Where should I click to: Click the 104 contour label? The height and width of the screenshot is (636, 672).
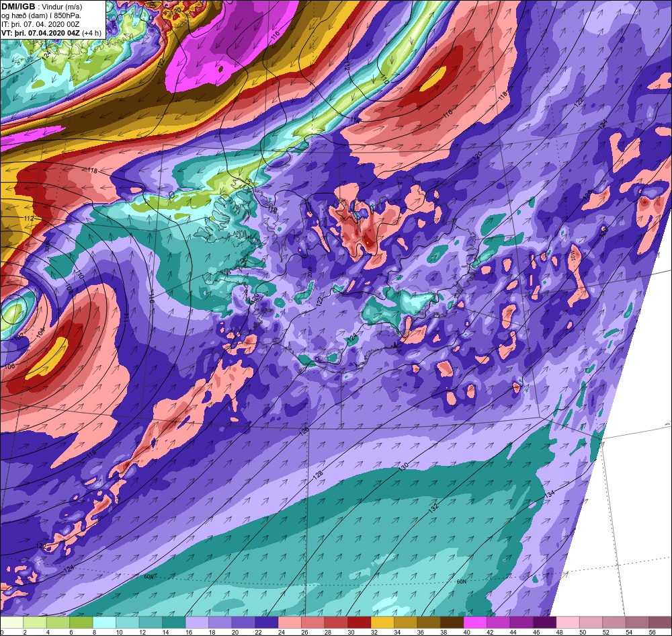[x=40, y=332]
